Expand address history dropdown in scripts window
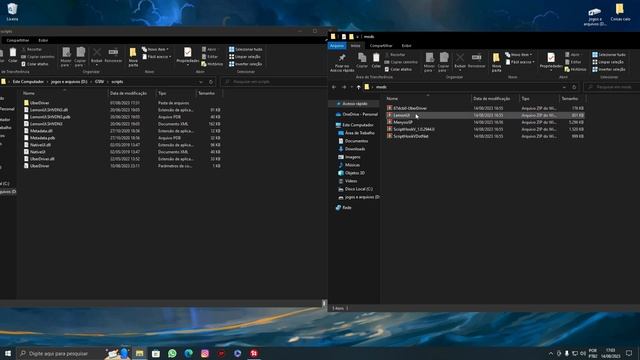640x360 pixels. coord(201,82)
